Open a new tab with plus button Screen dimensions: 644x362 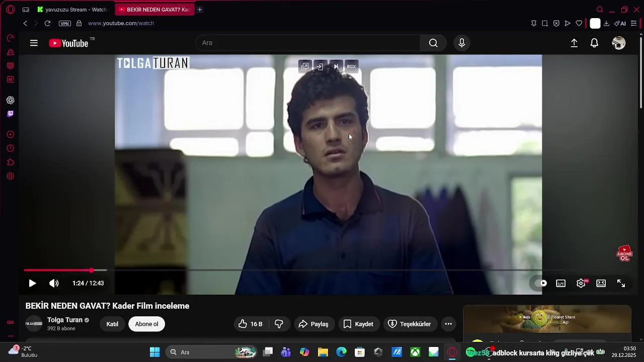click(200, 10)
